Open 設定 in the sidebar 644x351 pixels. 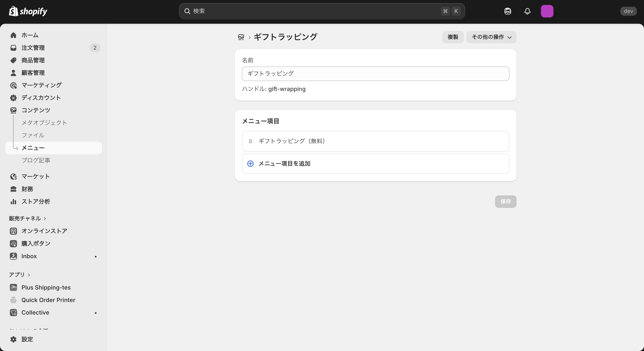coord(27,339)
